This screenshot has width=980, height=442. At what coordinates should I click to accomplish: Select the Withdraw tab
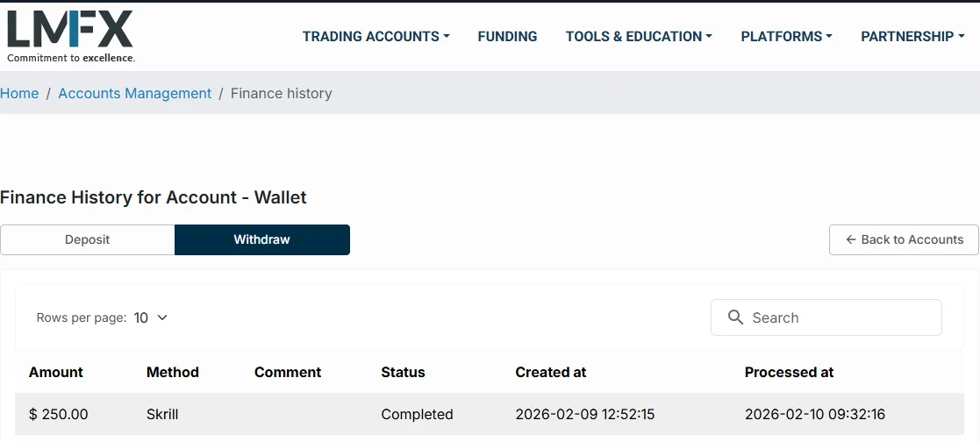tap(261, 239)
